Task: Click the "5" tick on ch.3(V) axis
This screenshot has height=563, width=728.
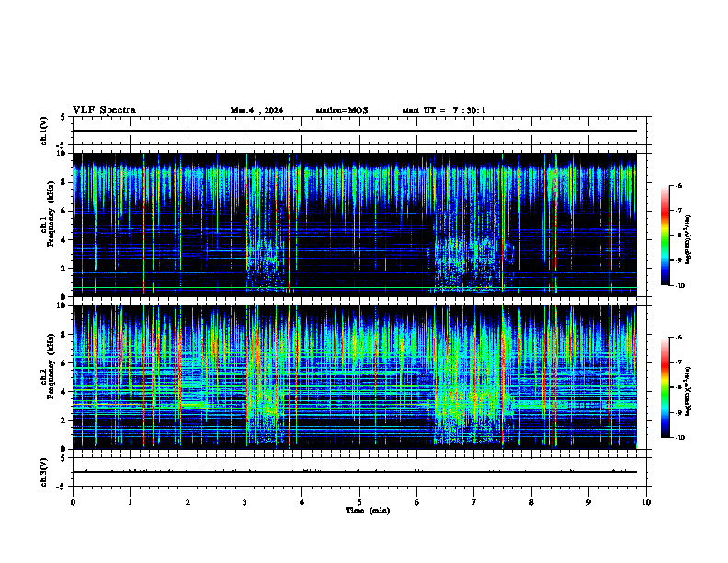Action: pyautogui.click(x=63, y=458)
